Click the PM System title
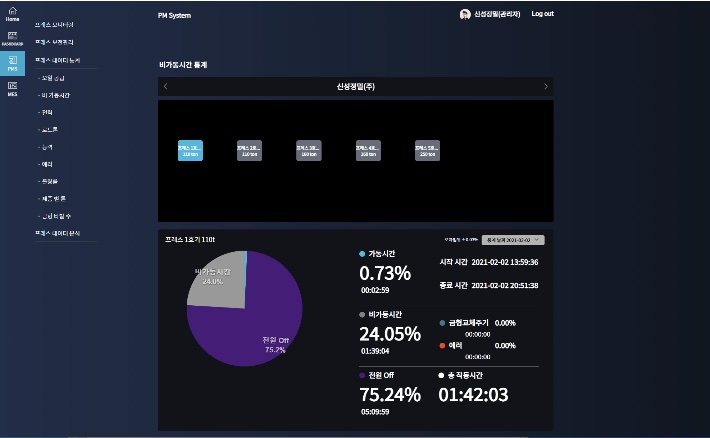 click(174, 15)
